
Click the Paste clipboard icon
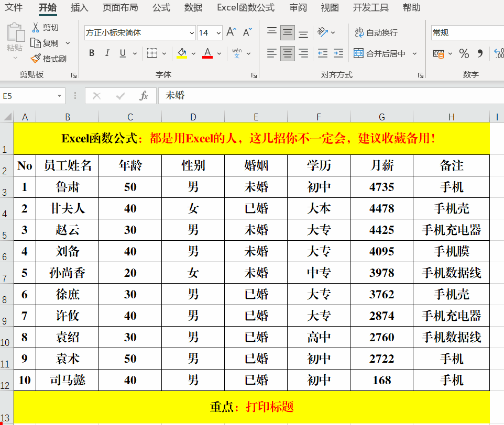tap(15, 32)
